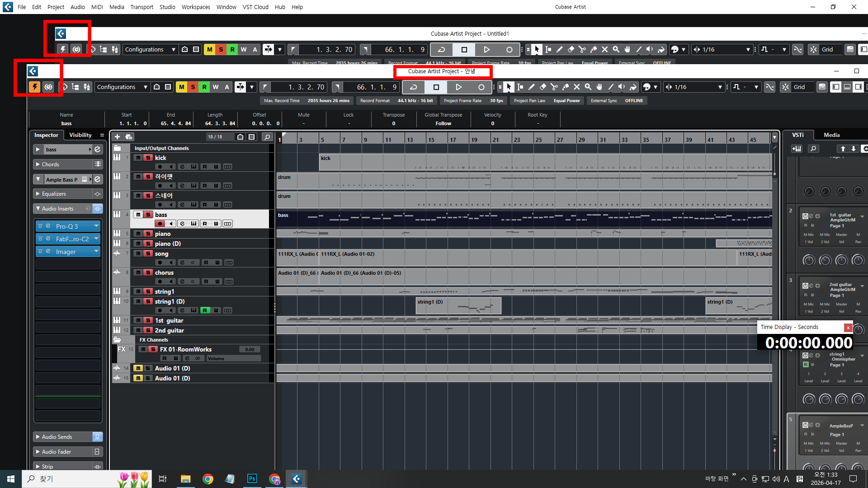
Task: Select the Glue tool in the 안녕 window
Action: [565, 87]
